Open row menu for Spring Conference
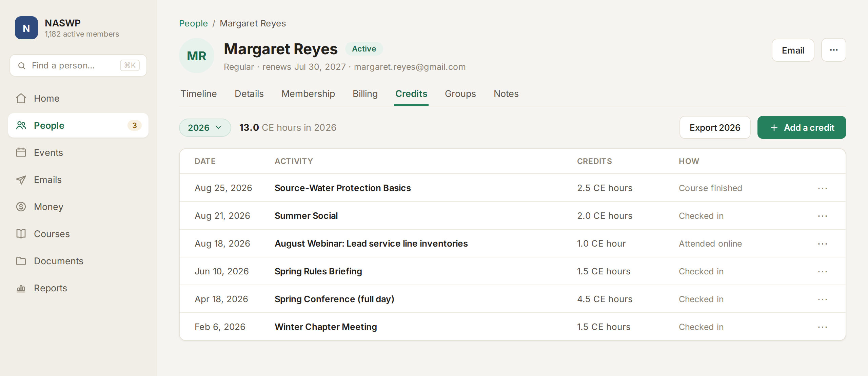This screenshot has height=376, width=868. pyautogui.click(x=823, y=299)
